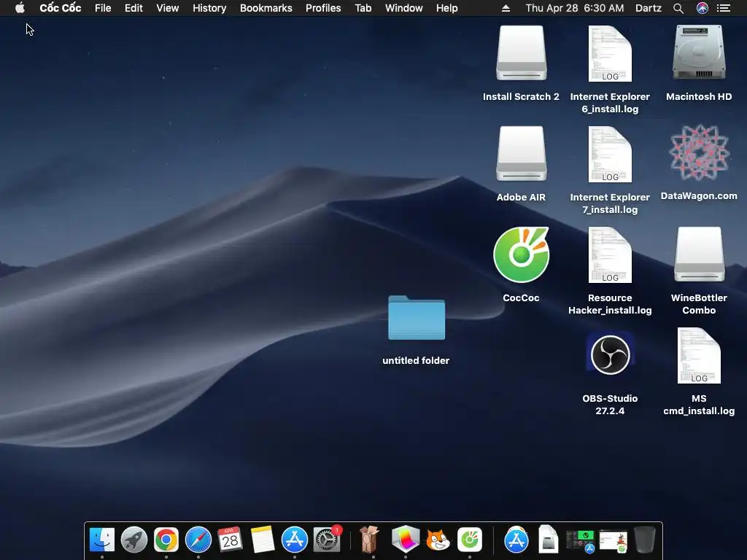Open Spotlight search magnifier in menu bar
The image size is (747, 560).
click(x=678, y=8)
